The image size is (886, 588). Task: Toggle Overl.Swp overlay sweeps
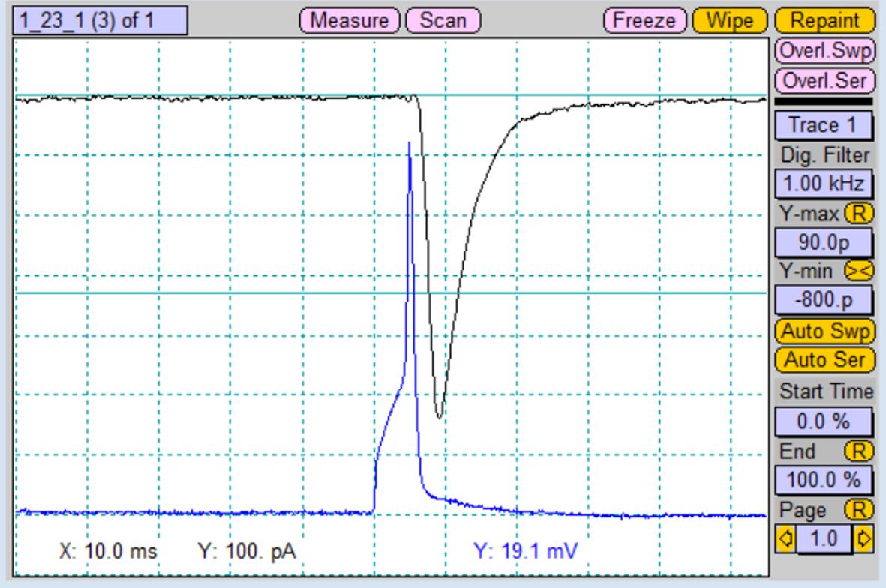825,51
